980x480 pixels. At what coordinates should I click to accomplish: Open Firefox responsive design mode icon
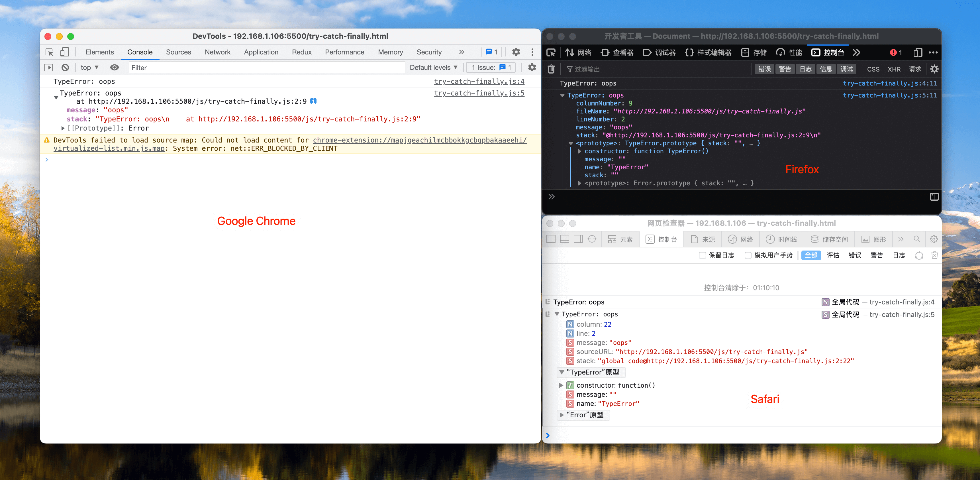pyautogui.click(x=918, y=52)
